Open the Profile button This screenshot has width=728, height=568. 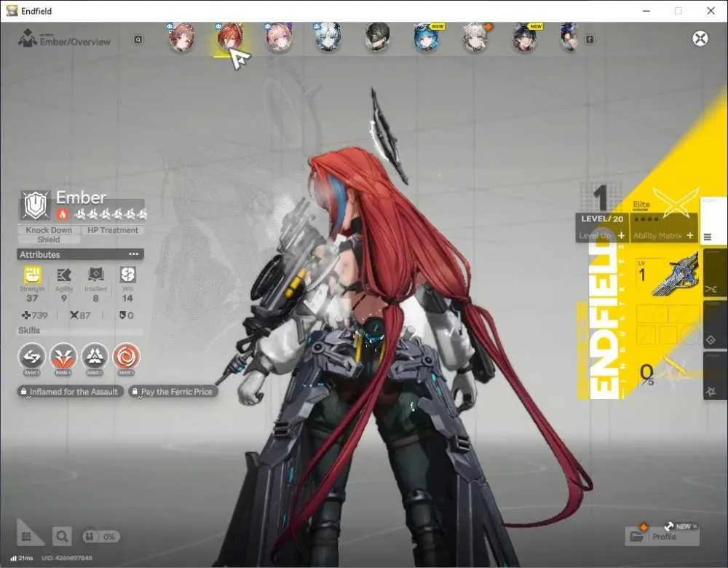click(662, 537)
